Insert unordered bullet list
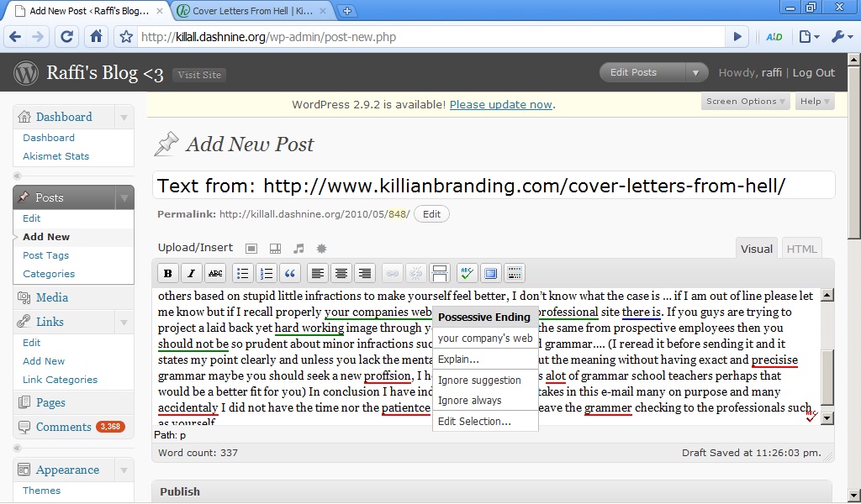This screenshot has width=861, height=504. click(242, 273)
